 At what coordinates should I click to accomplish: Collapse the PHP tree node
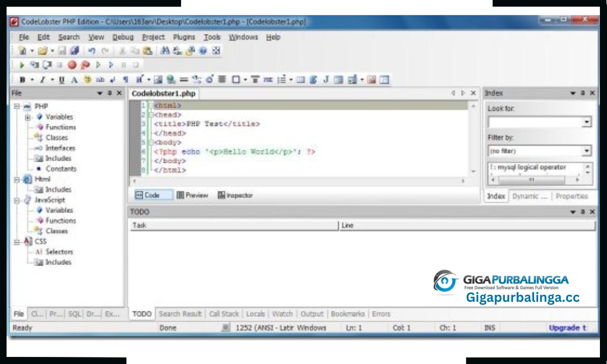pos(17,106)
